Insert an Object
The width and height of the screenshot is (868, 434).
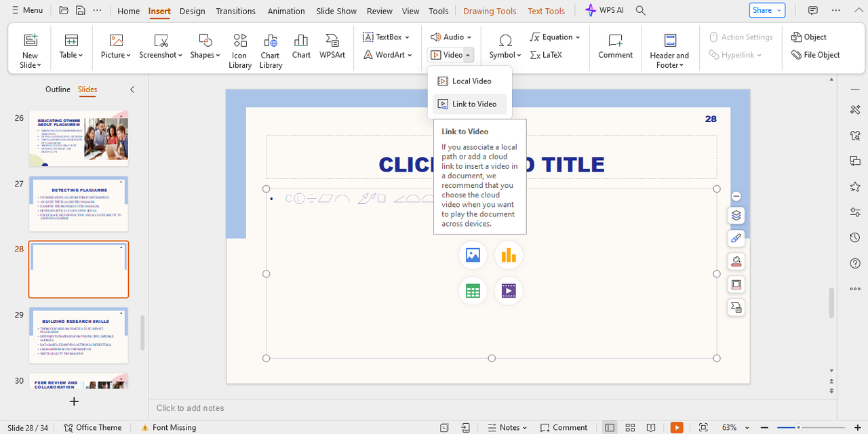click(x=809, y=37)
